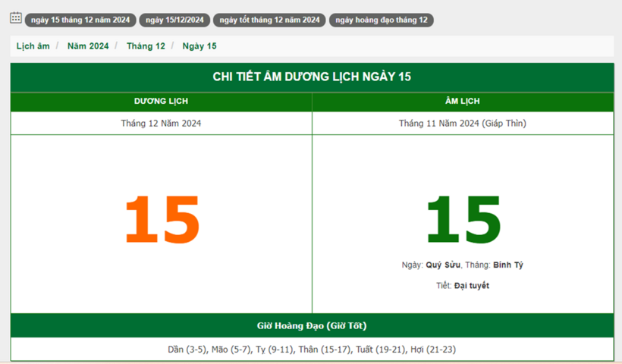Select the 'ngày 15/12/2024' tag
The image size is (622, 364).
pos(174,20)
